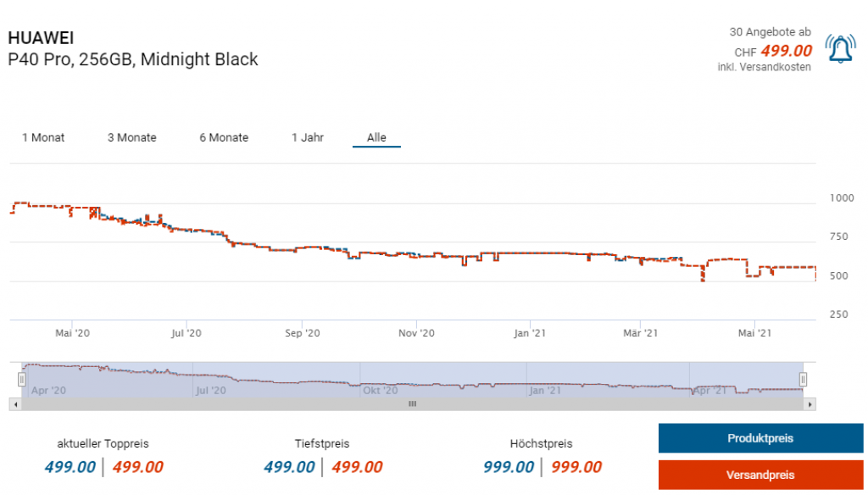Screen dimensions: 868x495
Task: Select the "1 Monat" time range
Action: (x=43, y=137)
